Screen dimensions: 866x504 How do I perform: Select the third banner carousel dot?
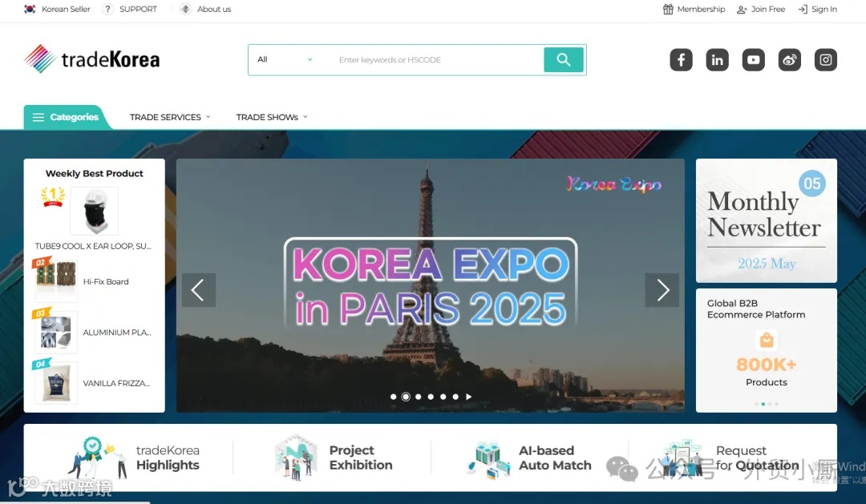418,397
